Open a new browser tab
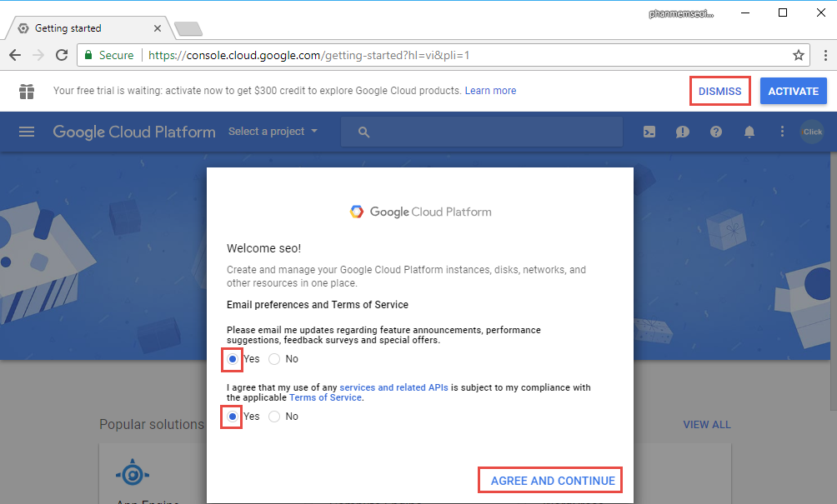 (188, 28)
